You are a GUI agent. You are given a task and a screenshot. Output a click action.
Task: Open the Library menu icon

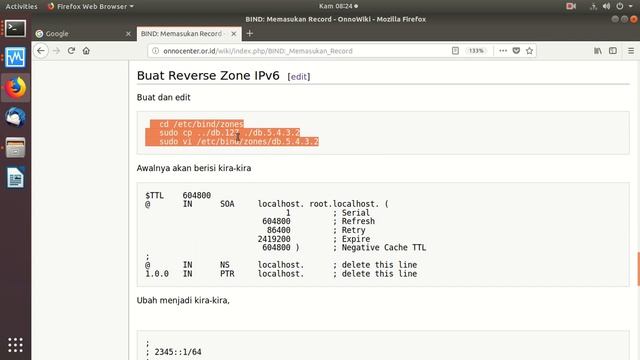pos(598,51)
